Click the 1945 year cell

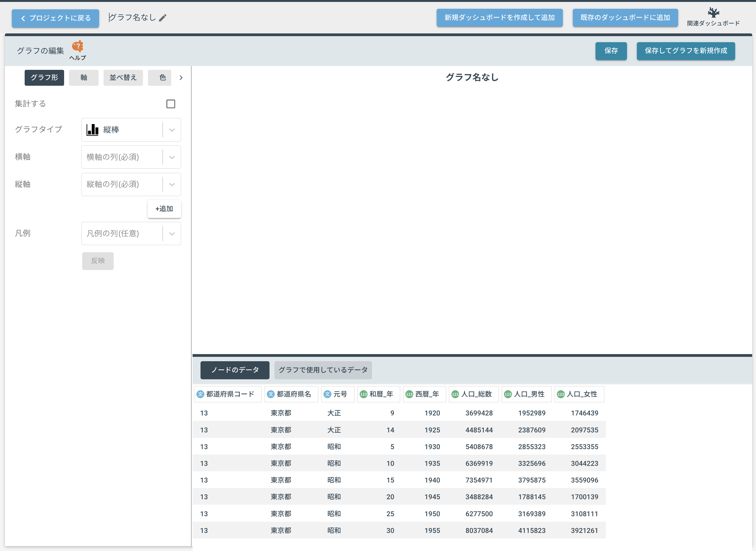432,497
